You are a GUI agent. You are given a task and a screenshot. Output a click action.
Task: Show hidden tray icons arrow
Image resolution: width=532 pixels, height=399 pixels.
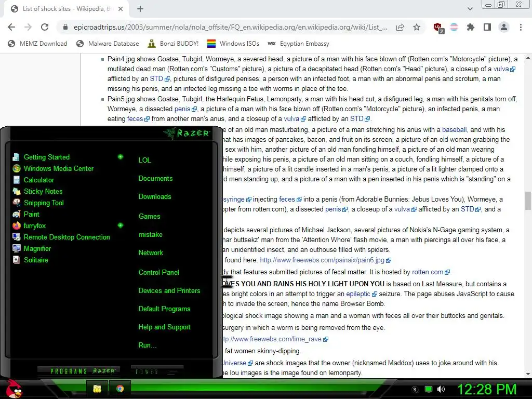tap(415, 389)
